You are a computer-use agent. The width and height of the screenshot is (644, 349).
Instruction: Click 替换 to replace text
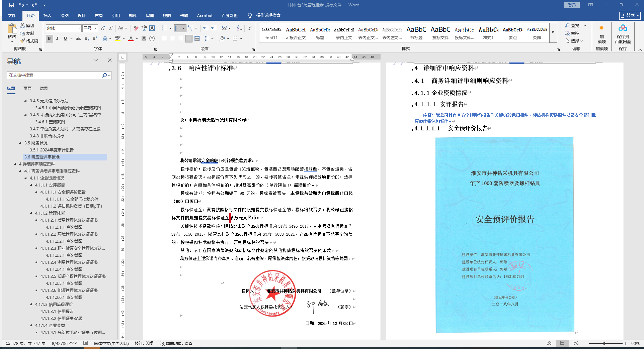coord(572,33)
